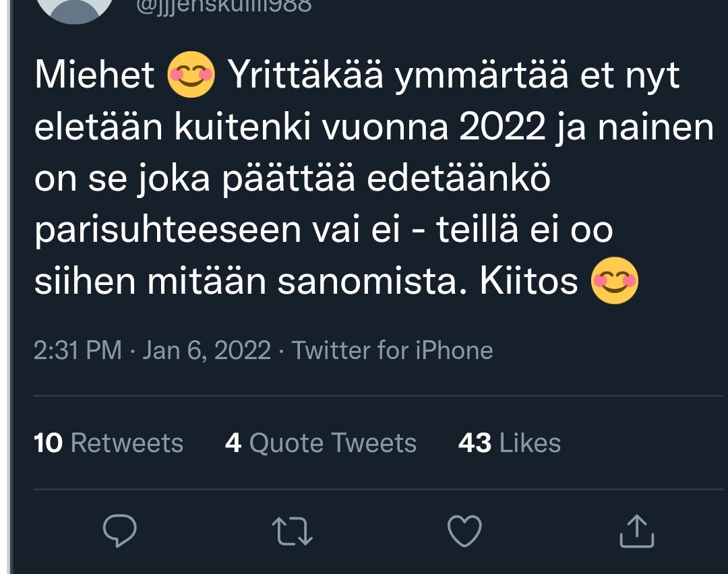
Task: Click the Jan 6, 2022 date
Action: 206,350
